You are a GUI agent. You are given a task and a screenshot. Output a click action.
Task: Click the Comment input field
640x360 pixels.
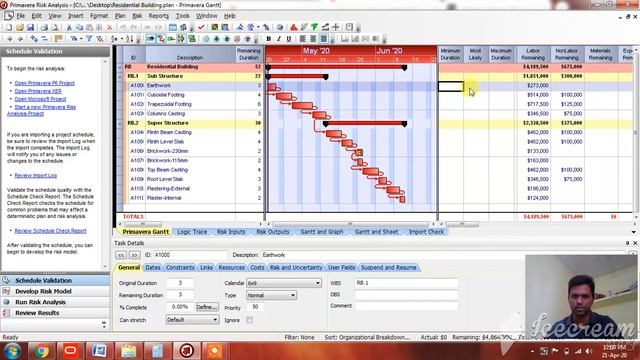pyautogui.click(x=406, y=306)
